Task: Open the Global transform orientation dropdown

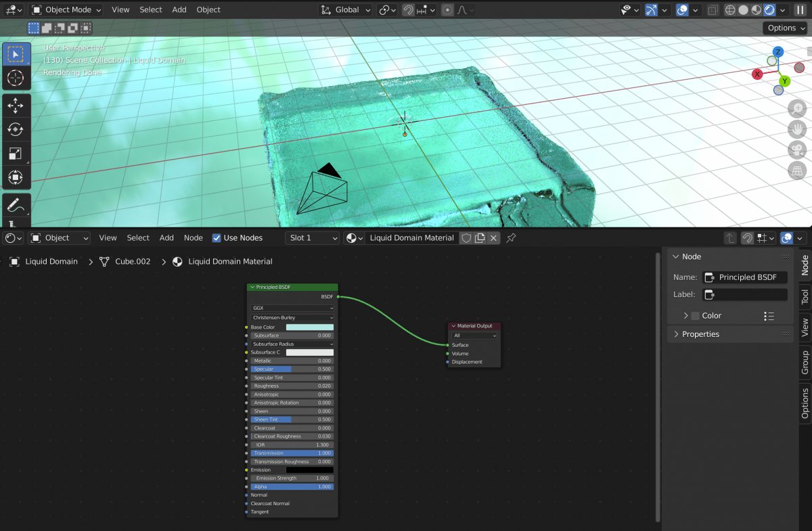Action: point(346,10)
